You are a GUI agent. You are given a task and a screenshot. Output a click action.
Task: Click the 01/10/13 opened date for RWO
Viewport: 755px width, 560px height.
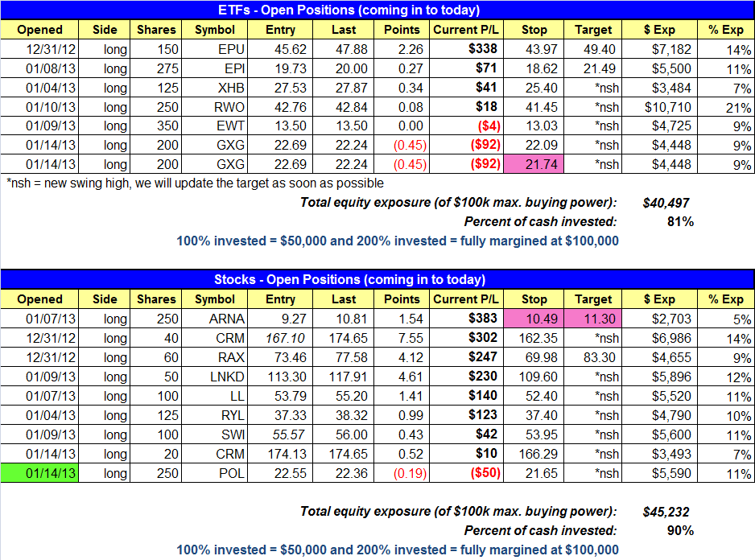51,107
